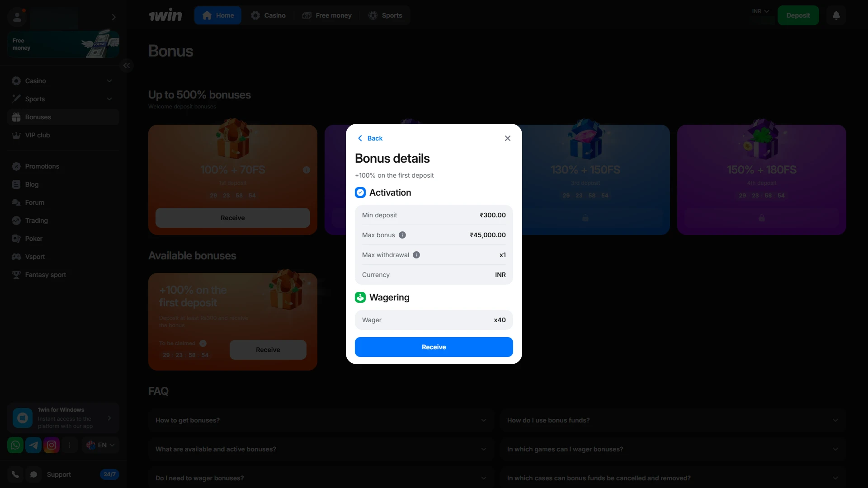
Task: Open the VIP club section in sidebar
Action: tap(37, 135)
